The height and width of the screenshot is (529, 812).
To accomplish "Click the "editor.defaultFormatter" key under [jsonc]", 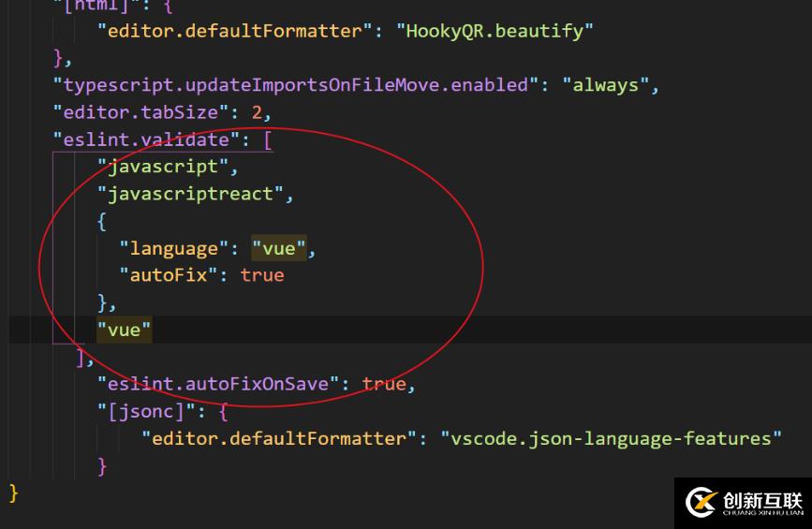I will pyautogui.click(x=279, y=439).
